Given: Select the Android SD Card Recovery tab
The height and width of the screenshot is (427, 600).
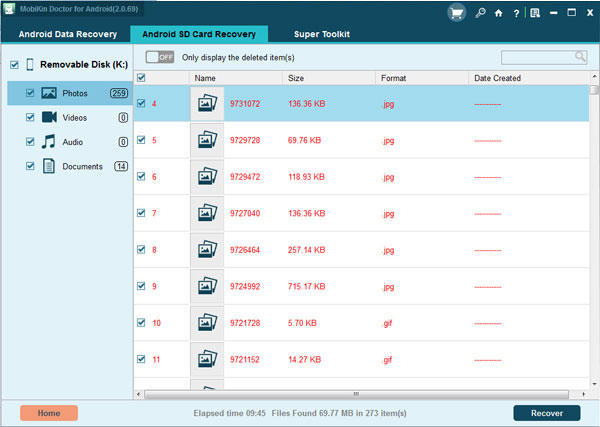Looking at the screenshot, I should point(199,34).
